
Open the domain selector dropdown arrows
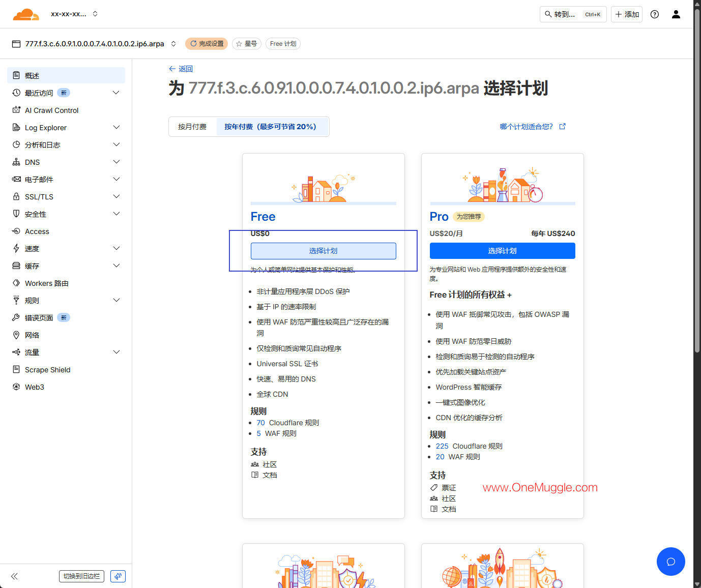click(x=173, y=44)
